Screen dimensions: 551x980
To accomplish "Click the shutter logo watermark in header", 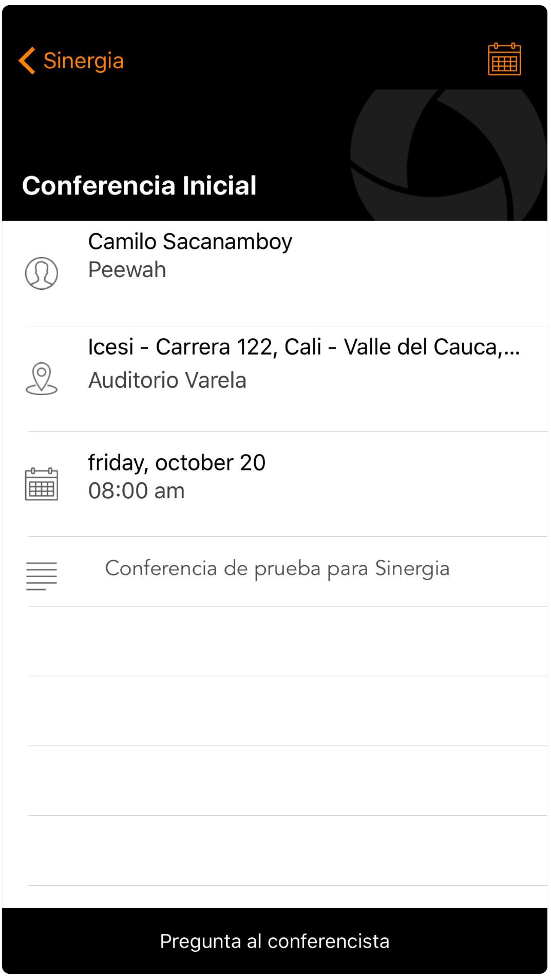I will tap(447, 154).
